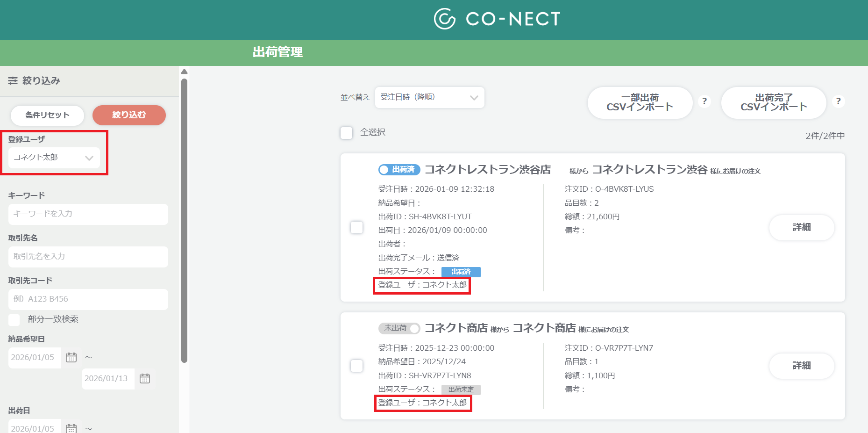Click the CO-NECT logo icon
The height and width of the screenshot is (433, 868).
[444, 19]
